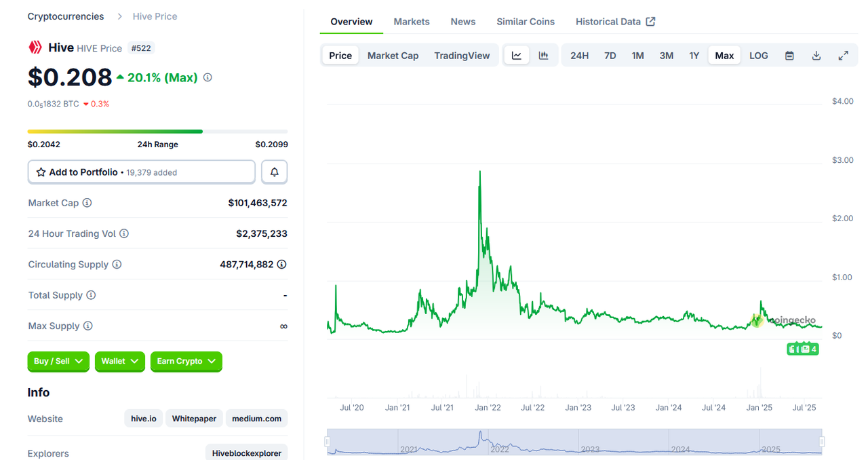Expand chart to fullscreen
This screenshot has width=868, height=460.
[x=844, y=56]
